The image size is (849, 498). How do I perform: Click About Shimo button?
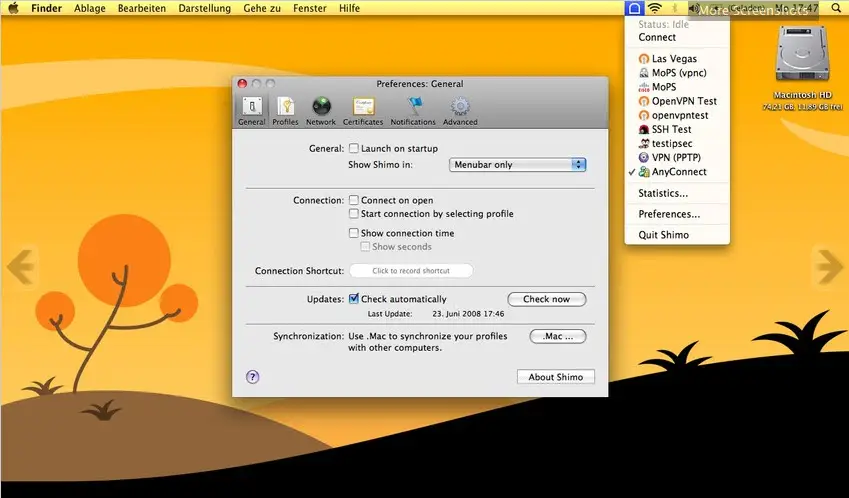(556, 377)
